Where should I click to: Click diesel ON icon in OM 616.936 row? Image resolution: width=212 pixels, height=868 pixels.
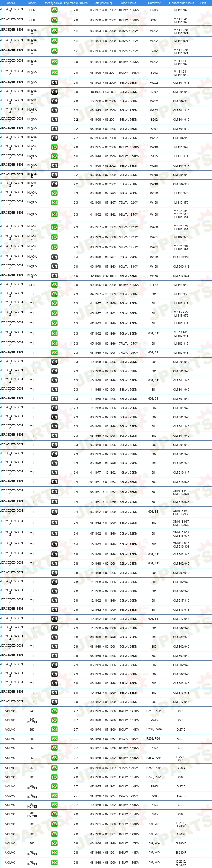pyautogui.click(x=54, y=257)
